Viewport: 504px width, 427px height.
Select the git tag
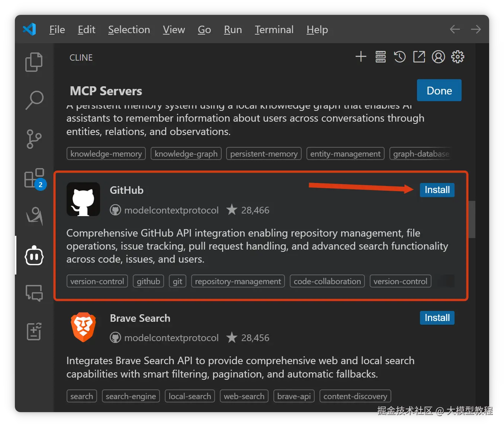[x=177, y=281]
